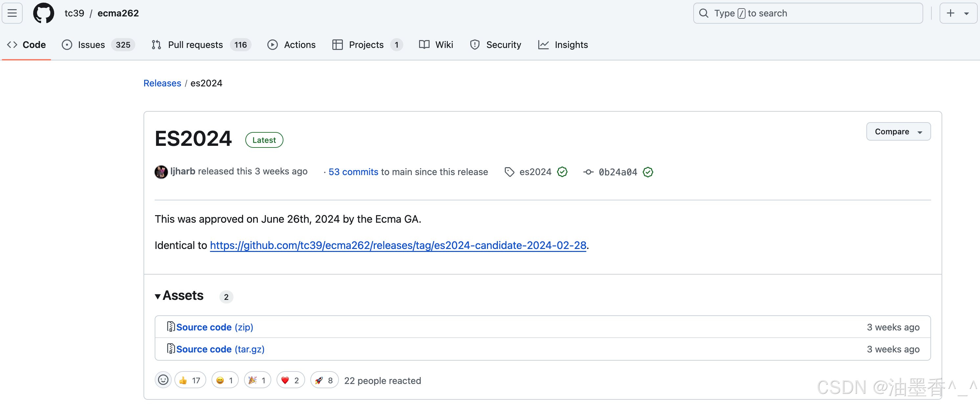View the 53 commits since this release
The width and height of the screenshot is (980, 404).
pyautogui.click(x=352, y=172)
